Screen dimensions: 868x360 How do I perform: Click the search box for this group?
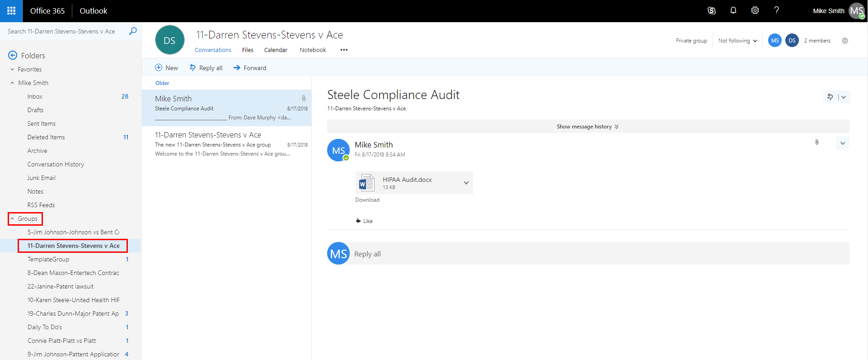[x=61, y=31]
